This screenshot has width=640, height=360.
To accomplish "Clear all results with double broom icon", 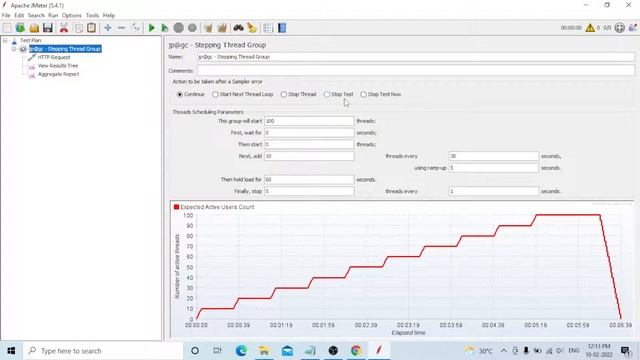I will 222,28.
